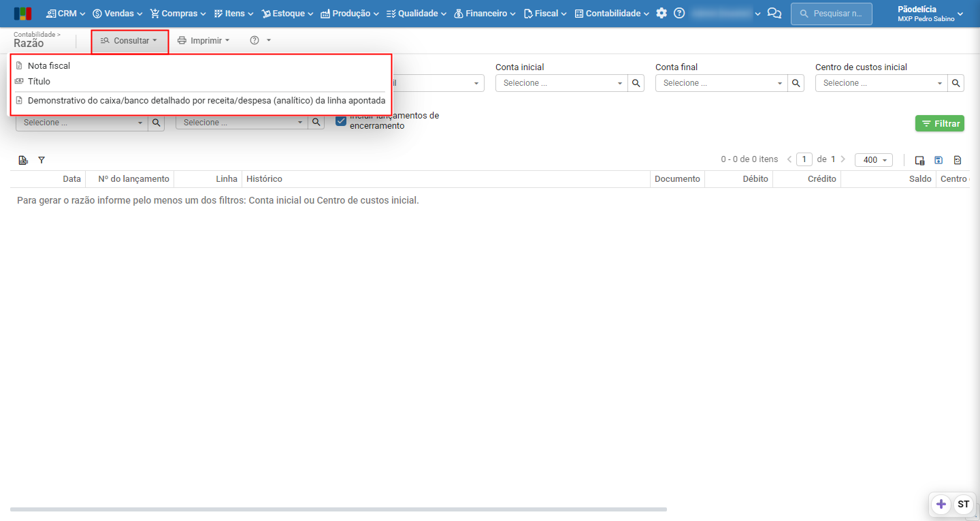Image resolution: width=980 pixels, height=521 pixels.
Task: Open the Vendas menu
Action: [118, 14]
